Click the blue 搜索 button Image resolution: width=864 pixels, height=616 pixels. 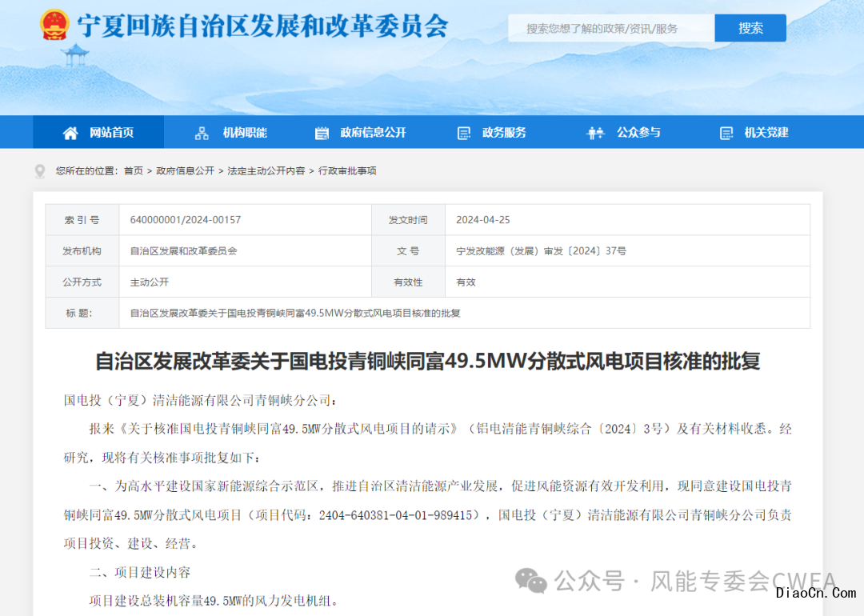coord(750,28)
